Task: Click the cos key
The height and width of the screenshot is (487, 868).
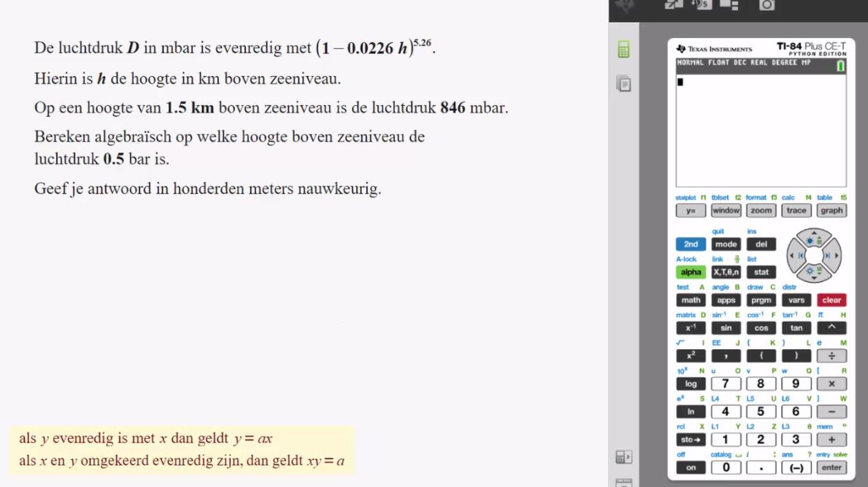Action: (x=761, y=328)
